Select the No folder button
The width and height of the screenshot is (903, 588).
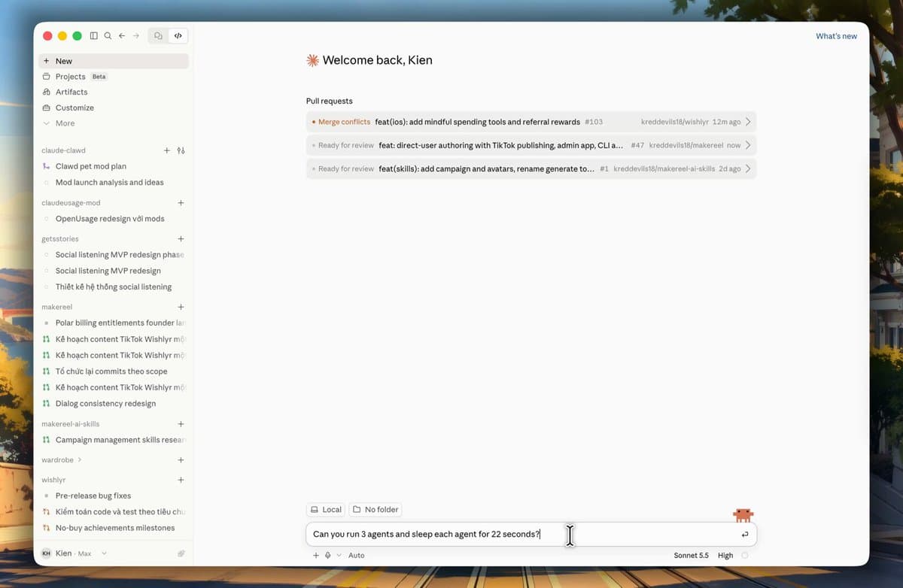coord(375,509)
